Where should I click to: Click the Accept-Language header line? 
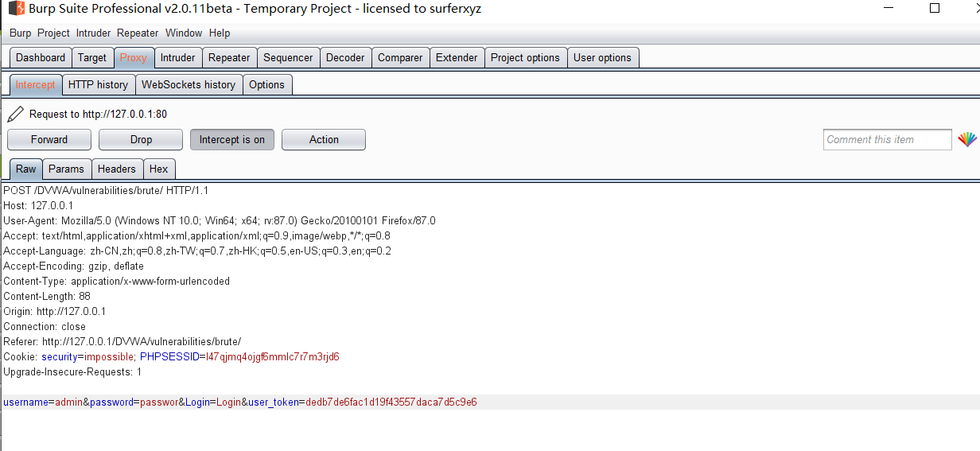click(197, 251)
